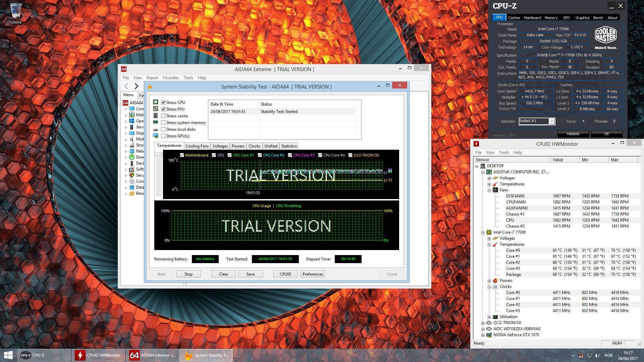Switch to CPUID HWMonitor taskbar button
The width and height of the screenshot is (644, 362).
[x=98, y=355]
